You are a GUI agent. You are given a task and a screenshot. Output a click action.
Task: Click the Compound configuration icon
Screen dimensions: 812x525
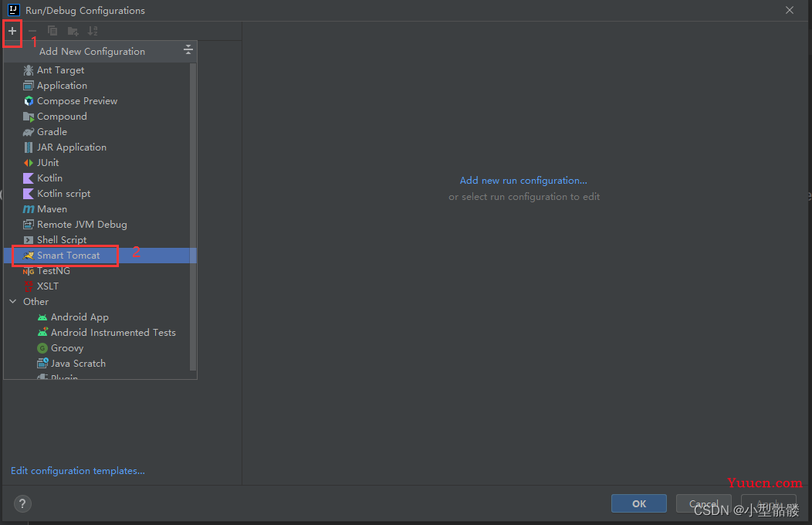click(29, 117)
